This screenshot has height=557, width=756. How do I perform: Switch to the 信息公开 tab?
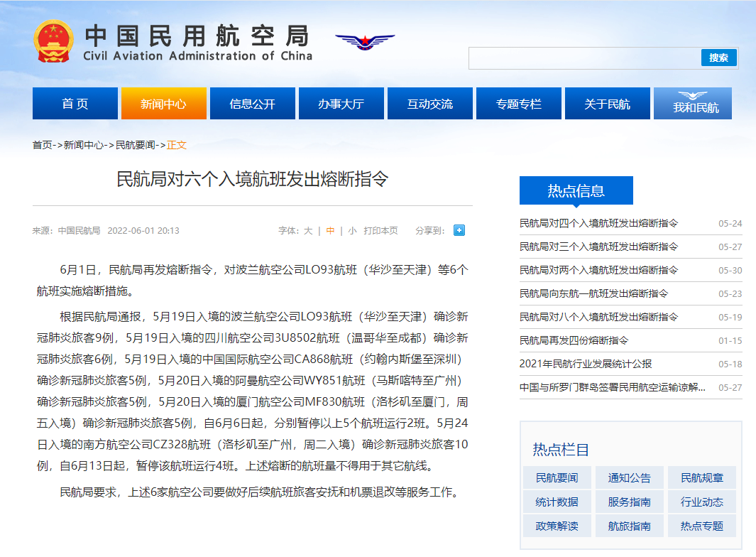pyautogui.click(x=252, y=103)
